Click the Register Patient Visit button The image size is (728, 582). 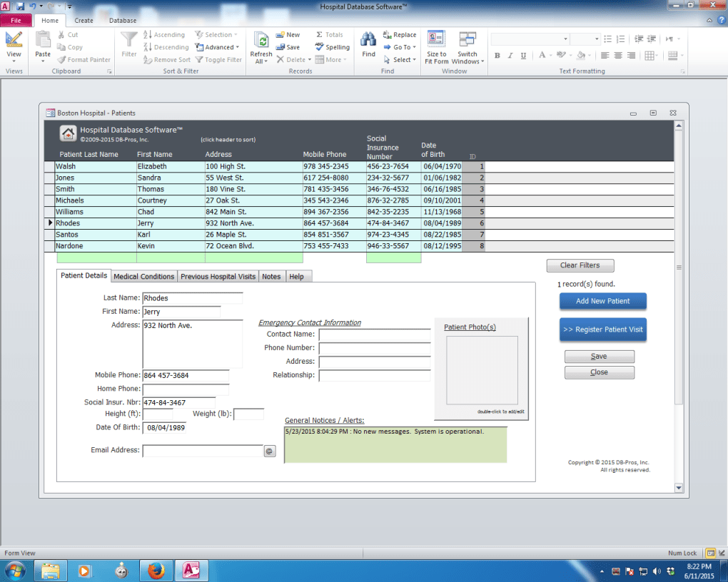tap(602, 330)
